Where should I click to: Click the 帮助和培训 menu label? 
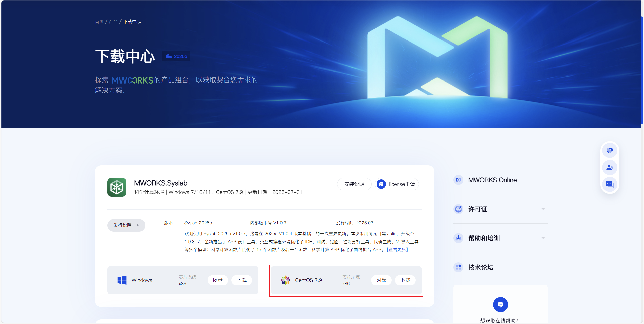tap(484, 238)
